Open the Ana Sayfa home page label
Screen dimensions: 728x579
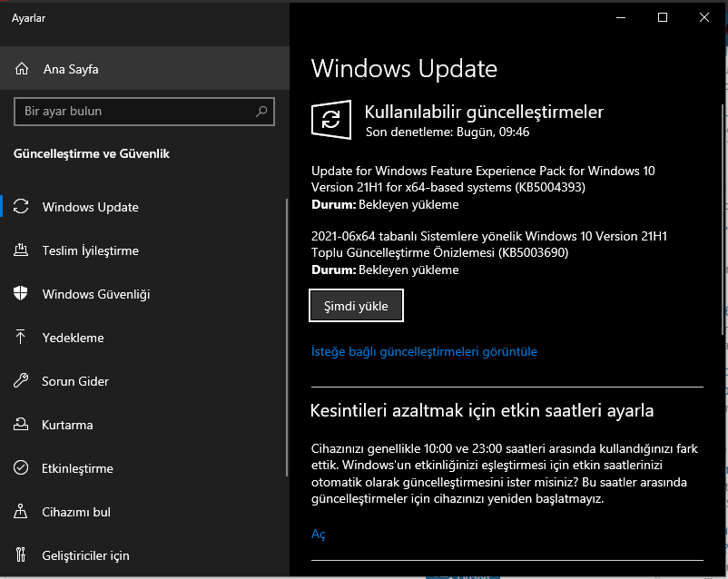[x=71, y=69]
